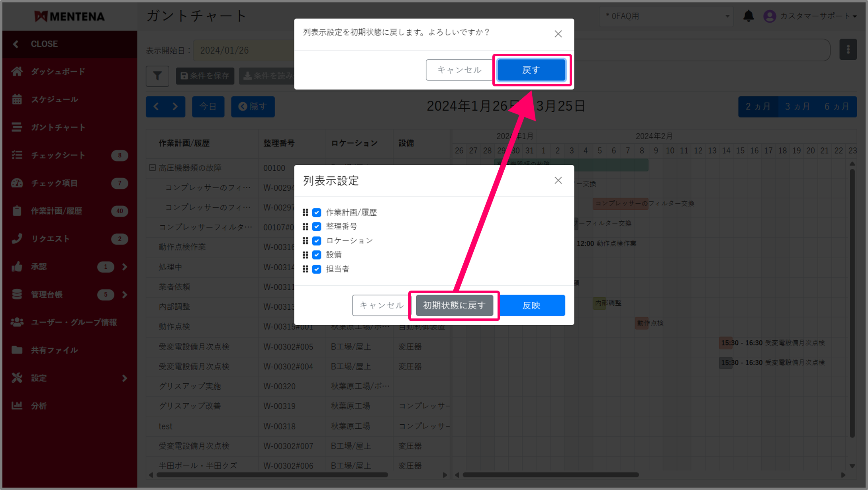This screenshot has height=490, width=868.
Task: Open ガントチャート in the sidebar menu
Action: tap(58, 127)
